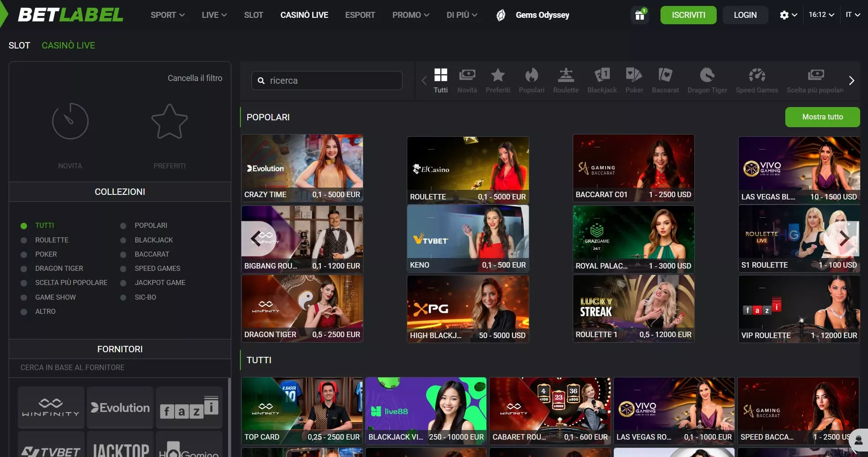868x457 pixels.
Task: Open the live chat support icon
Action: click(858, 441)
